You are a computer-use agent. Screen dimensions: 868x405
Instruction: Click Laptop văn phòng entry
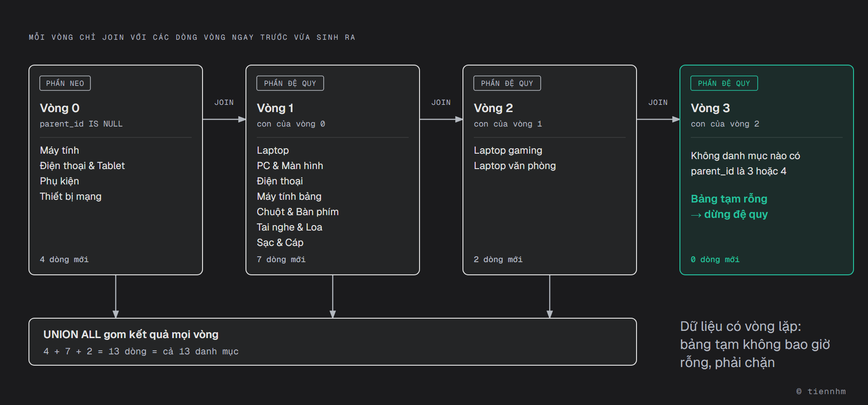coord(514,165)
